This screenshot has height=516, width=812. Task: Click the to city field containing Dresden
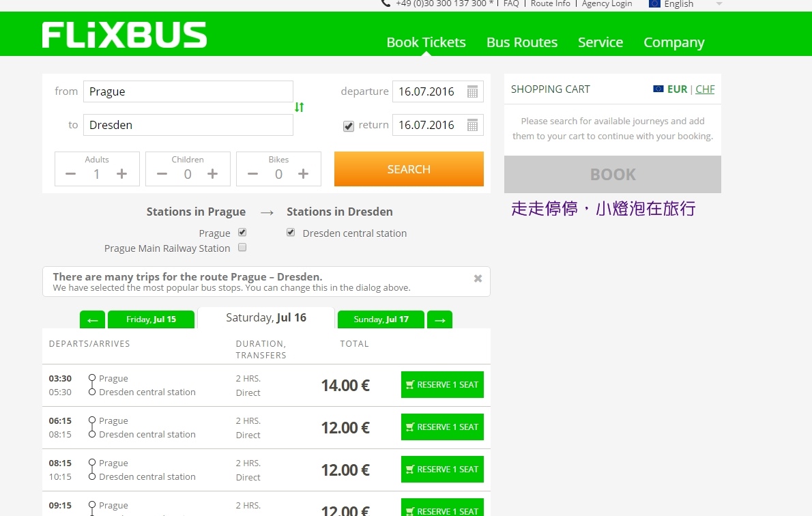[x=188, y=126]
